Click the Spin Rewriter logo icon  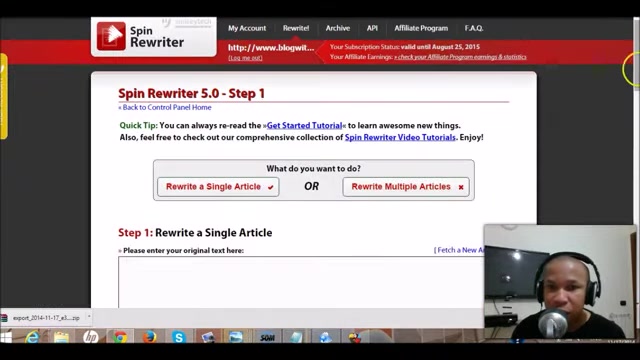click(x=111, y=36)
